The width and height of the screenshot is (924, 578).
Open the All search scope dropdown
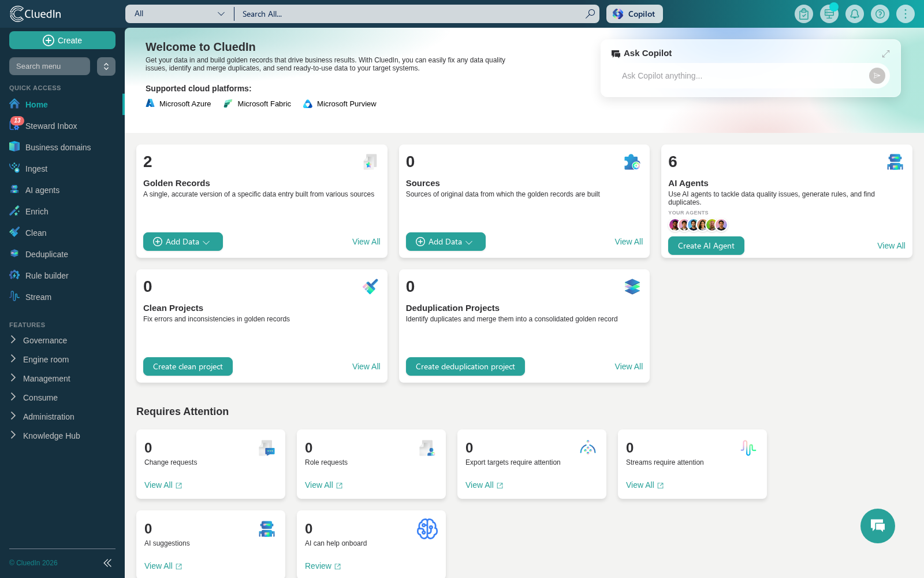(x=180, y=14)
